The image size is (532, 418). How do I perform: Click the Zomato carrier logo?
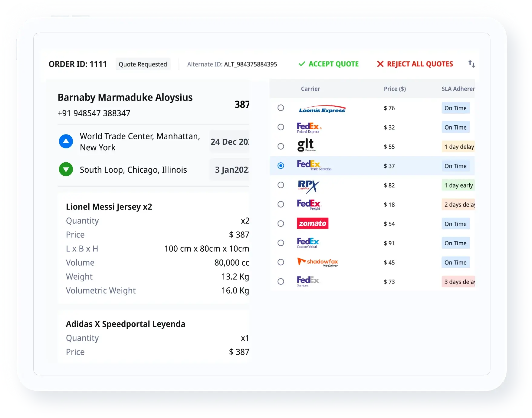point(313,224)
